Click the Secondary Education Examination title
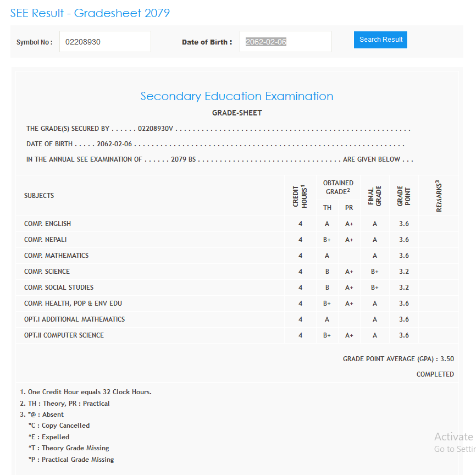This screenshot has width=476, height=475. click(x=237, y=96)
